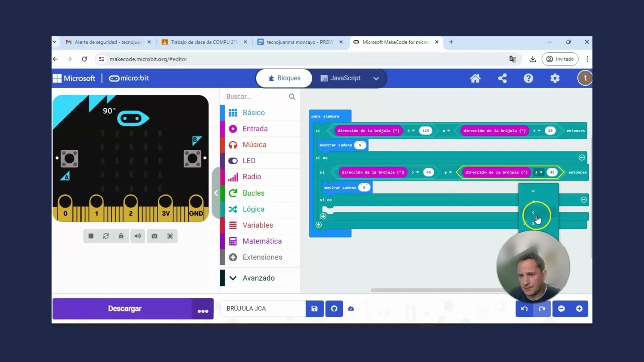Screen dimensions: 644x362
Task: Create GitHub repository with the GitHub icon
Action: [x=334, y=308]
